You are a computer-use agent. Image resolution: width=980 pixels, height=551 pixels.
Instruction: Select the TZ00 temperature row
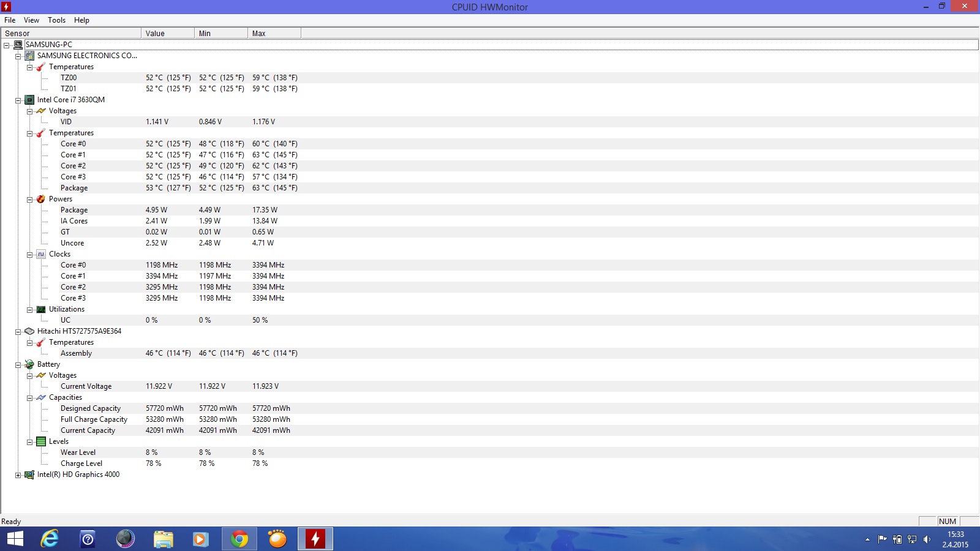(x=489, y=78)
